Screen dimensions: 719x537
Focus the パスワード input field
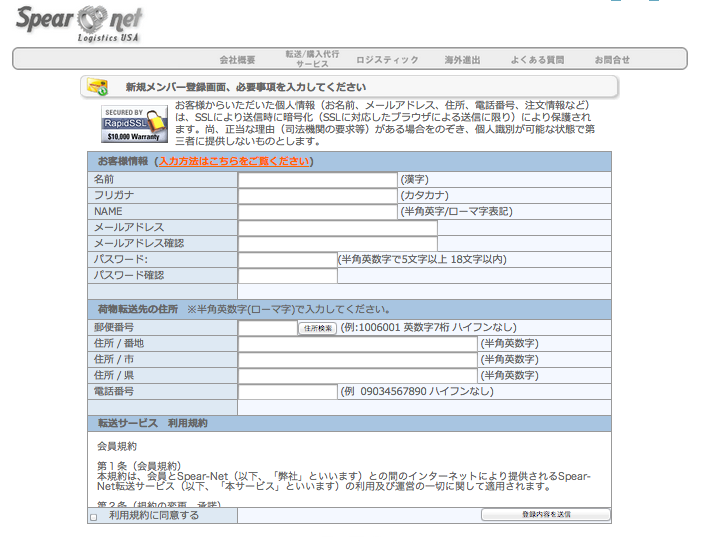coord(288,260)
